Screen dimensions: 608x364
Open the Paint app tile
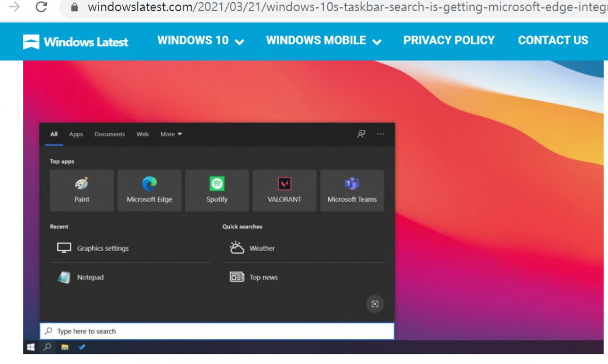pos(82,190)
